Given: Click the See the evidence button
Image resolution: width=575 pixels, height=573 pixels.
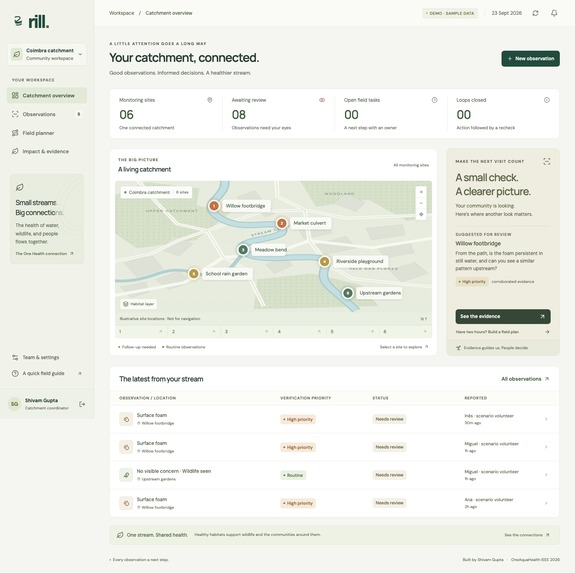Looking at the screenshot, I should click(x=503, y=317).
